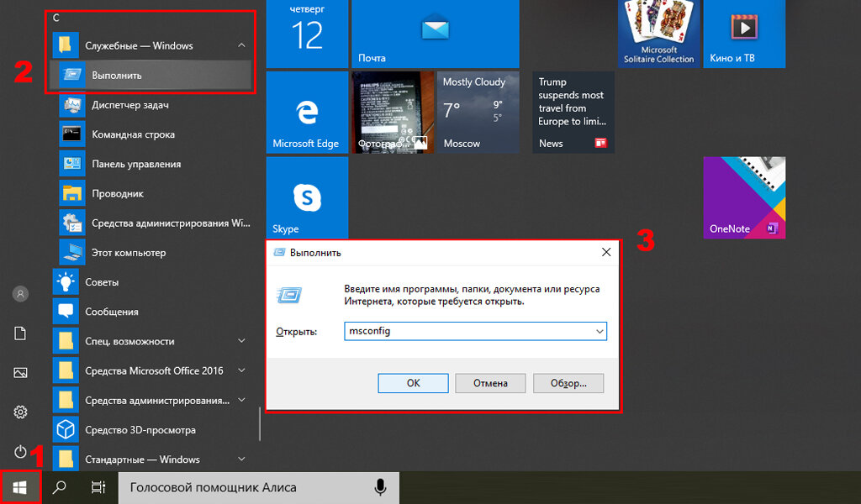This screenshot has width=861, height=504.
Task: Launch Командная строка app entry
Action: tap(151, 134)
